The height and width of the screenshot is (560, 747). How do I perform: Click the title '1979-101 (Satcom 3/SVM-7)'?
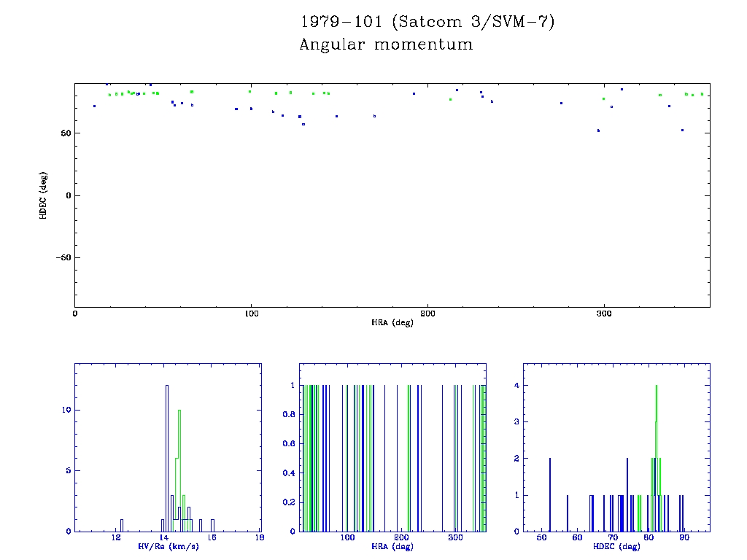[427, 23]
